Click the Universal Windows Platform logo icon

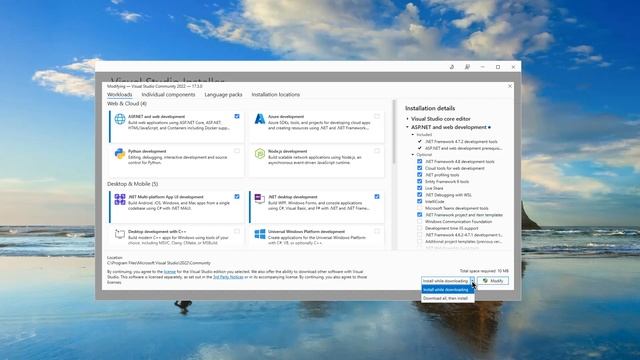pyautogui.click(x=260, y=234)
